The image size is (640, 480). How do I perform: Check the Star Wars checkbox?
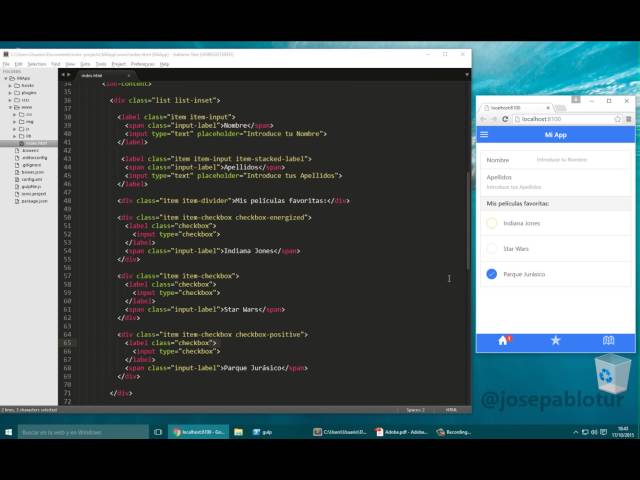491,248
